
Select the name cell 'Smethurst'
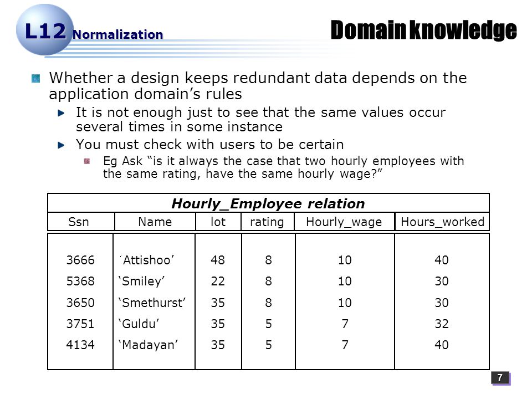pyautogui.click(x=152, y=303)
